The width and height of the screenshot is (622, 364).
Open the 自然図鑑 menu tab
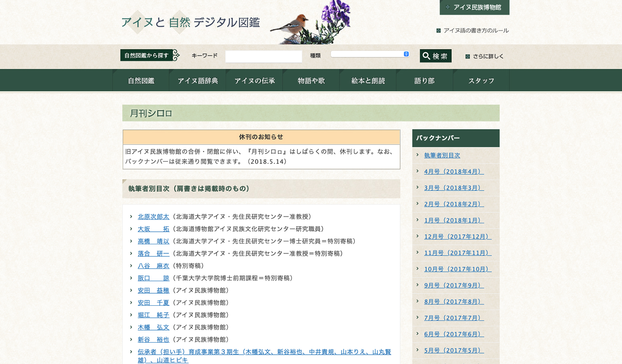point(141,80)
